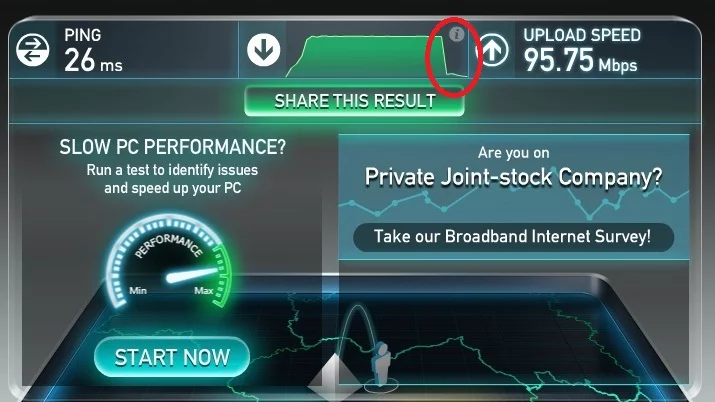The height and width of the screenshot is (402, 715).
Task: Click the upload arrow icon
Action: point(492,50)
